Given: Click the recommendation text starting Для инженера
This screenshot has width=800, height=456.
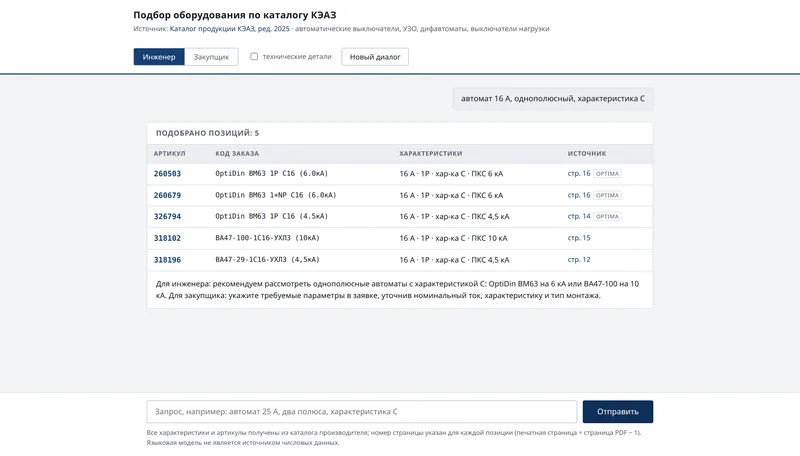Looking at the screenshot, I should 397,290.
